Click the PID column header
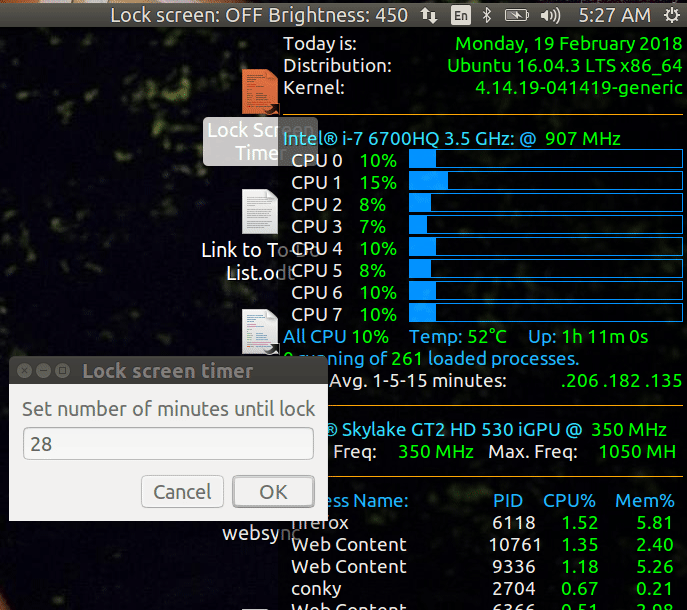This screenshot has width=687, height=610. [x=508, y=500]
